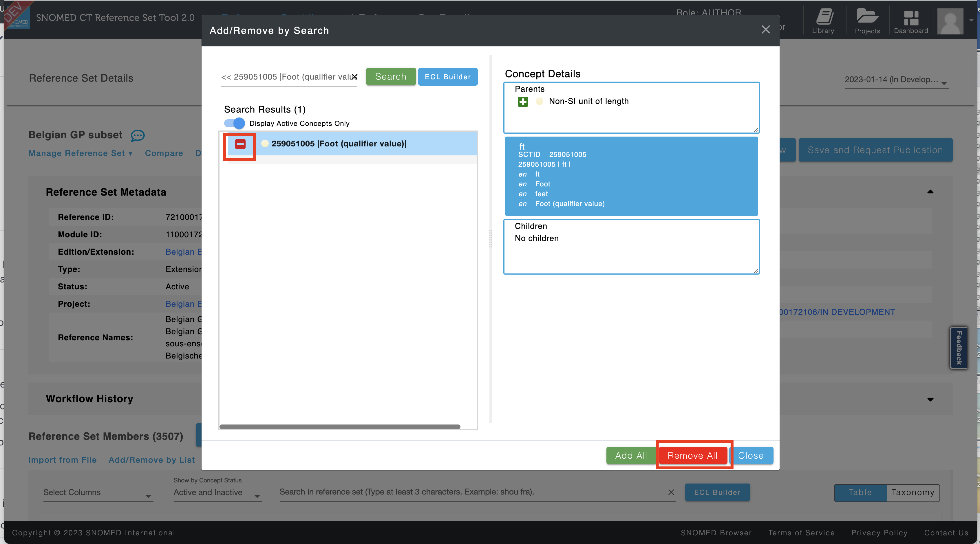Click the 'feet' synonym in concept details
Viewport: 980px width, 544px height.
click(541, 194)
